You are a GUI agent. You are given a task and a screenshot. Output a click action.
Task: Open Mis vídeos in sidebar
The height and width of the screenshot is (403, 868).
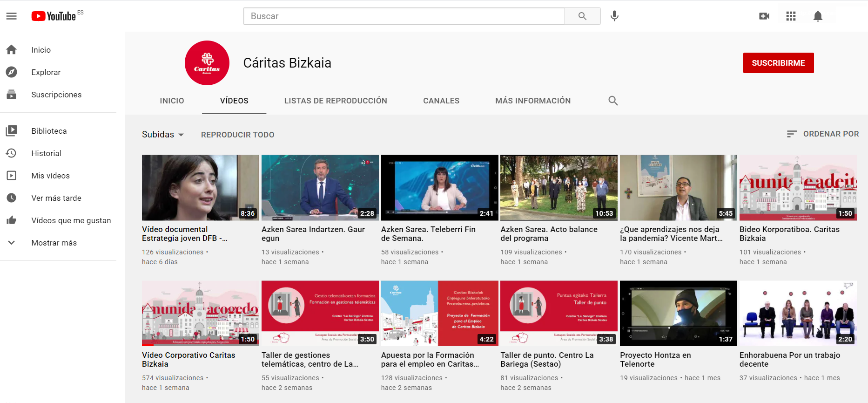tap(50, 176)
